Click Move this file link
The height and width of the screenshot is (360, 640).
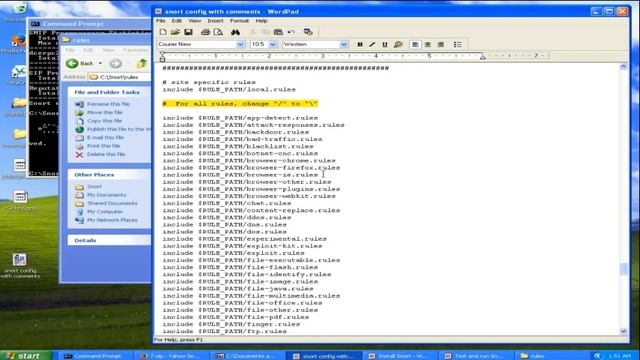coord(104,112)
